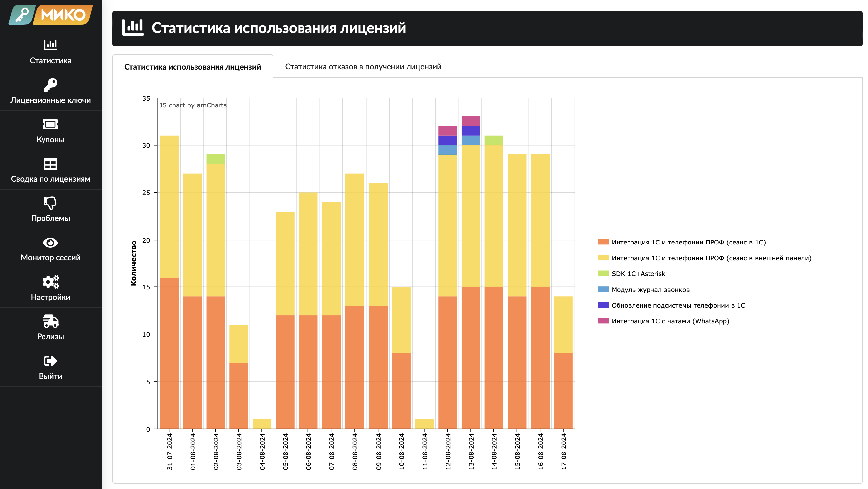The image size is (868, 489).
Task: Open the Статистика bar chart icon
Action: tap(50, 45)
